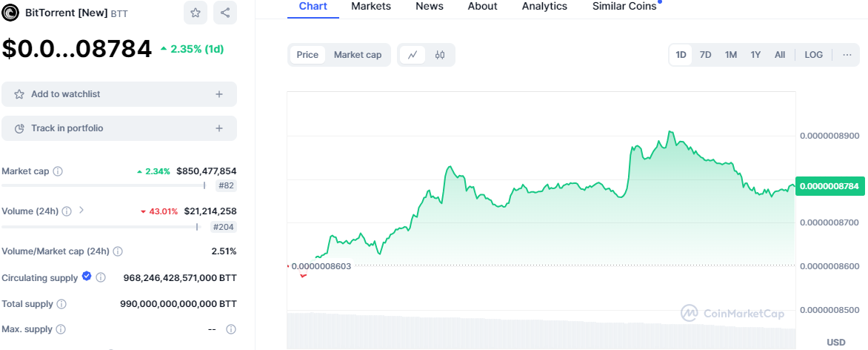Open the chart more options menu
868x350 pixels.
click(x=847, y=55)
